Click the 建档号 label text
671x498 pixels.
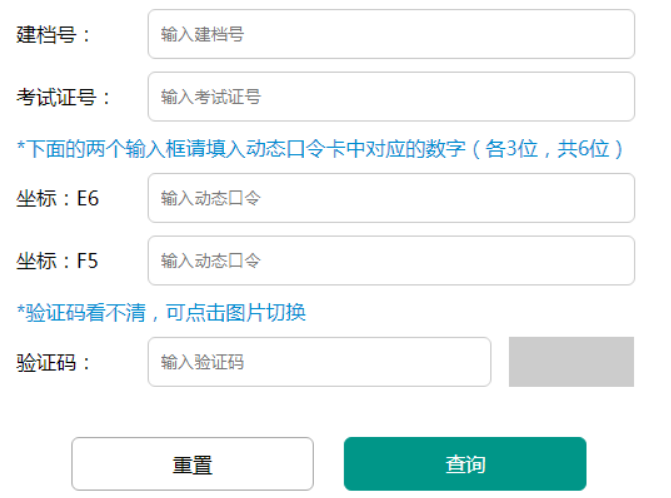[54, 34]
